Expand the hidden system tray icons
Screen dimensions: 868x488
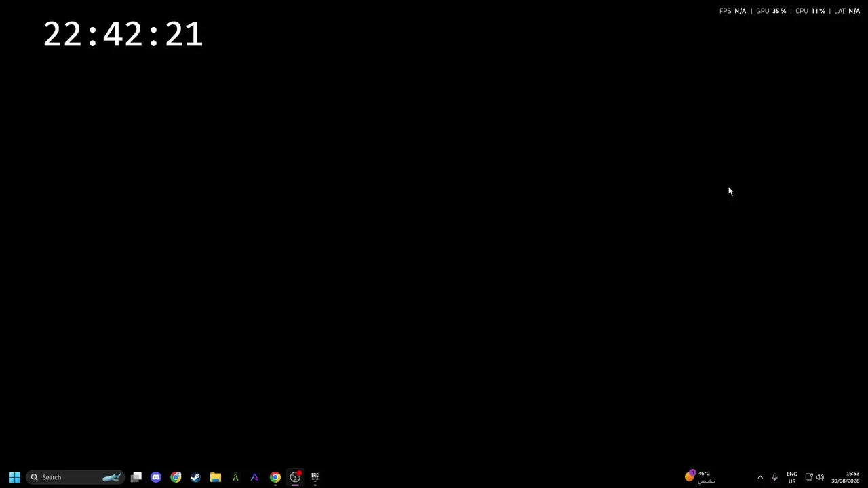pyautogui.click(x=760, y=477)
